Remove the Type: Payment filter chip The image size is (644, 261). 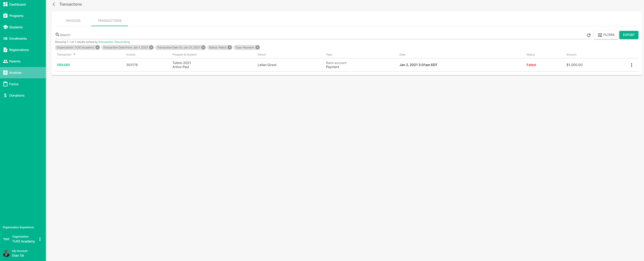click(x=258, y=47)
